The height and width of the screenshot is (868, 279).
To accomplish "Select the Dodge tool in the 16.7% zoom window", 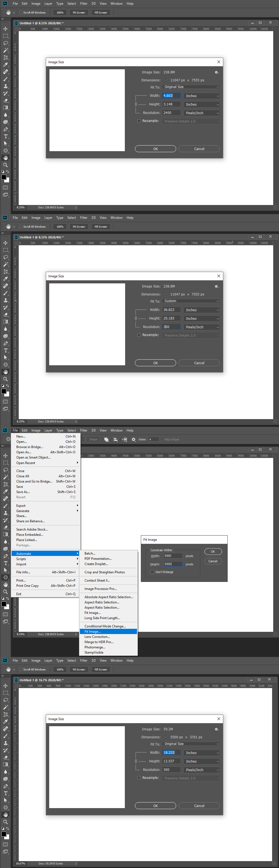I will coord(6,779).
